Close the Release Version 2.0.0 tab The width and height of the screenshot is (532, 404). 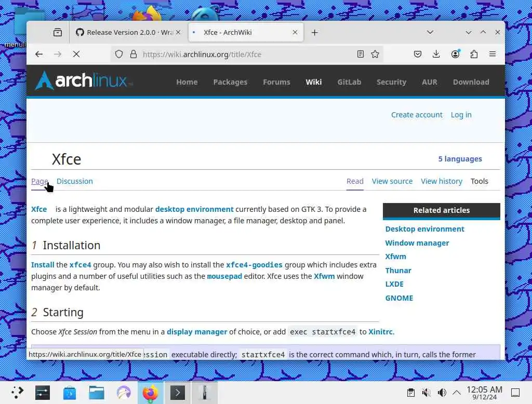click(178, 32)
